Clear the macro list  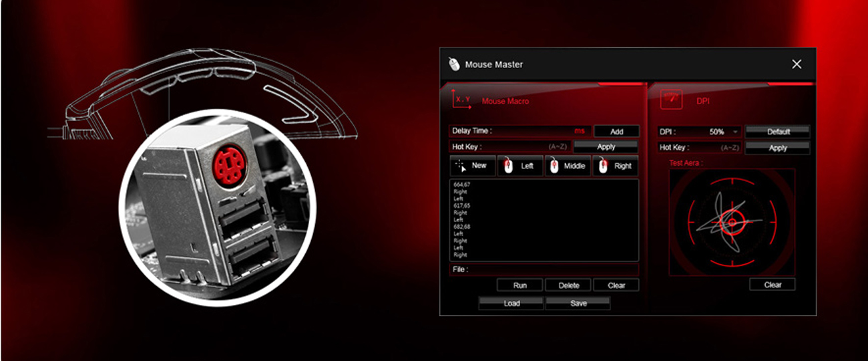pos(616,285)
